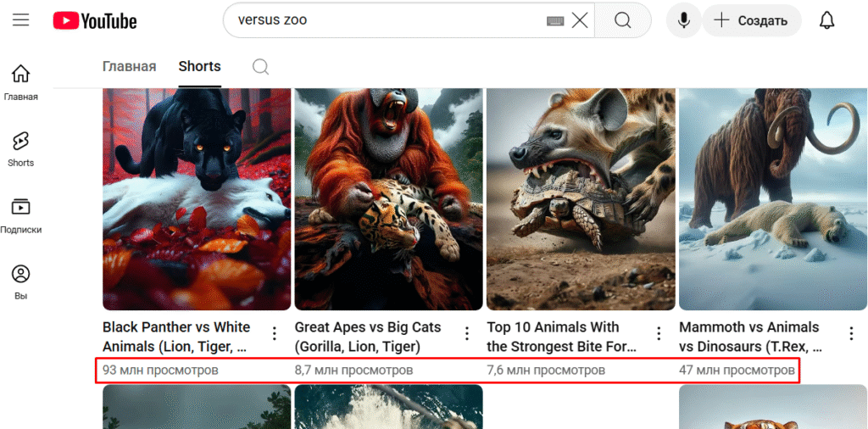
Task: Play the hyena biting tortoise short thumbnail
Action: click(581, 199)
